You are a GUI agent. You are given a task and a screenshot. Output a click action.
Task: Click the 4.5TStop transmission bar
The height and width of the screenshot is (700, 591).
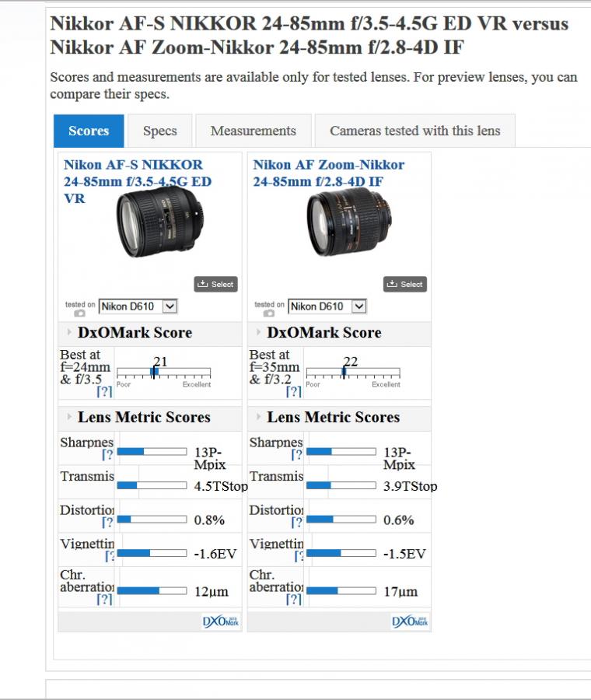tap(152, 485)
